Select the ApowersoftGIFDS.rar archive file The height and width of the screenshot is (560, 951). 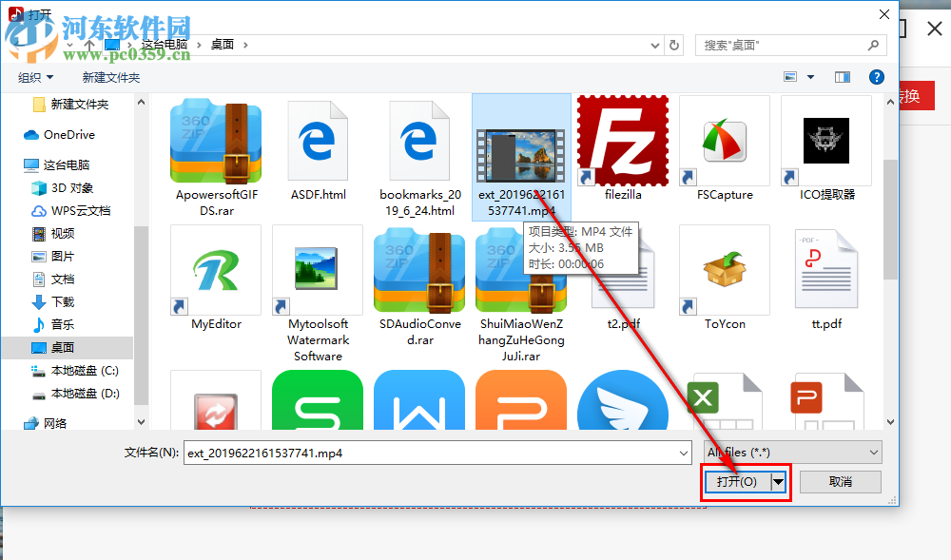pyautogui.click(x=216, y=158)
